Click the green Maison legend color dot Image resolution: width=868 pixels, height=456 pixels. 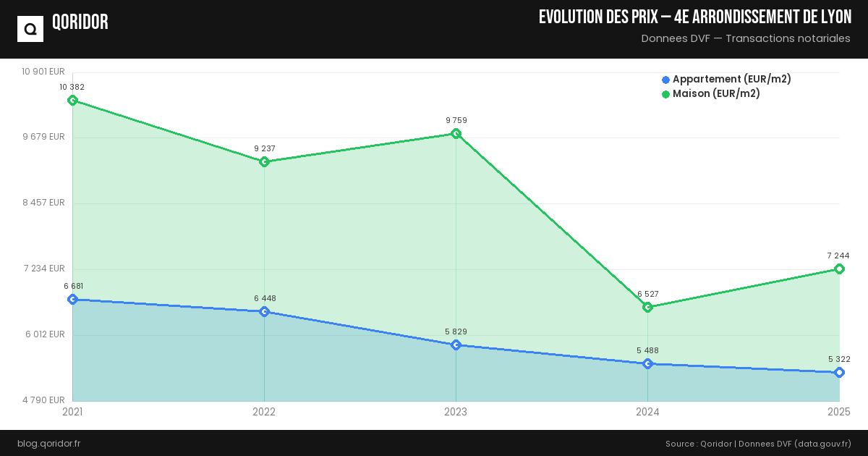pos(665,94)
